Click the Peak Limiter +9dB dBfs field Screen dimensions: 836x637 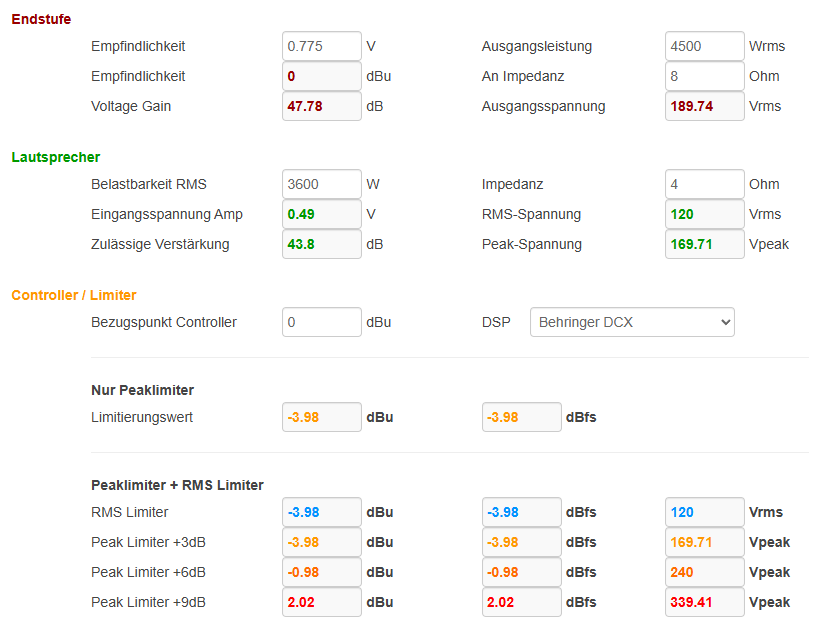(521, 602)
